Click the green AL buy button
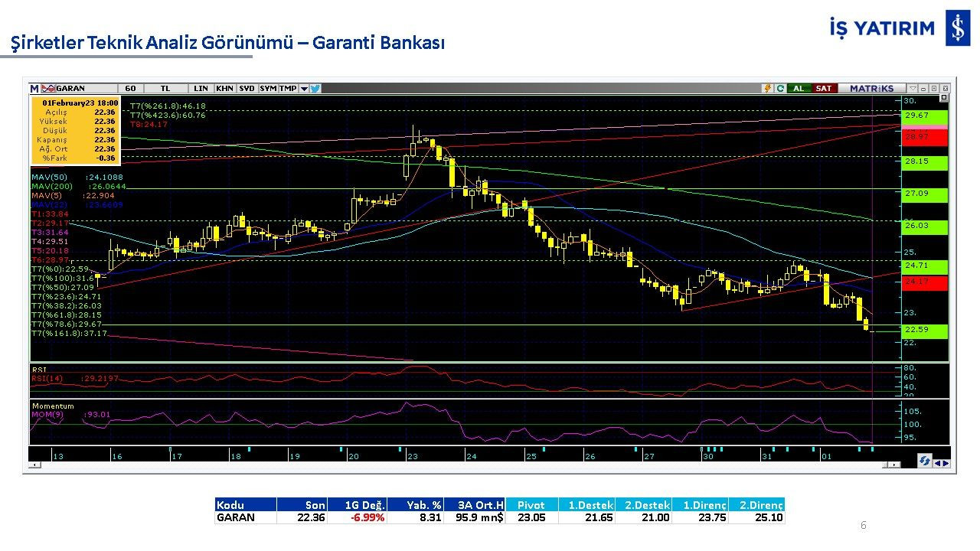980x551 pixels. click(x=799, y=88)
